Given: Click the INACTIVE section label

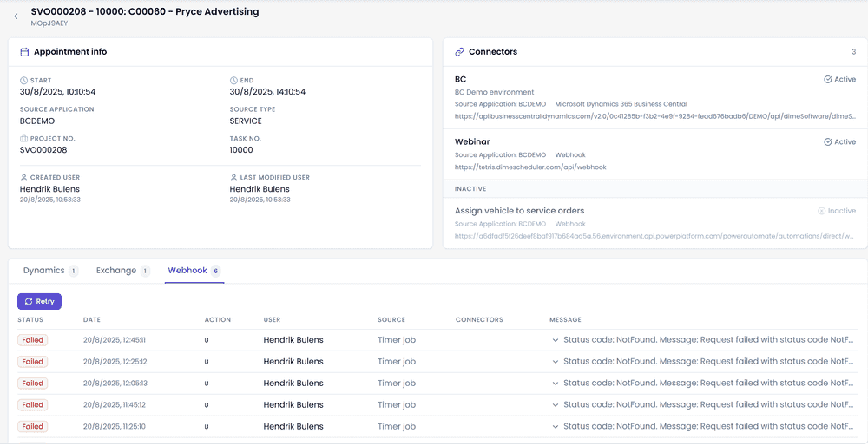Looking at the screenshot, I should (x=470, y=188).
